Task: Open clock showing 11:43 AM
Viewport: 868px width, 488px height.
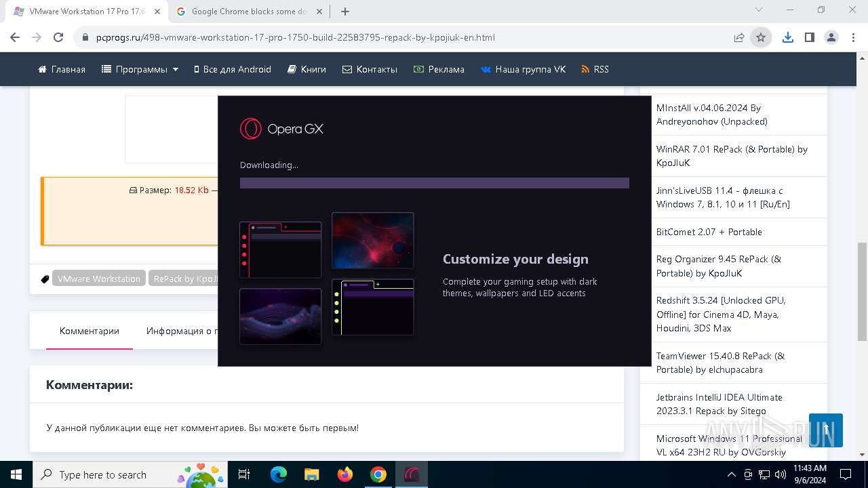Action: tap(810, 474)
